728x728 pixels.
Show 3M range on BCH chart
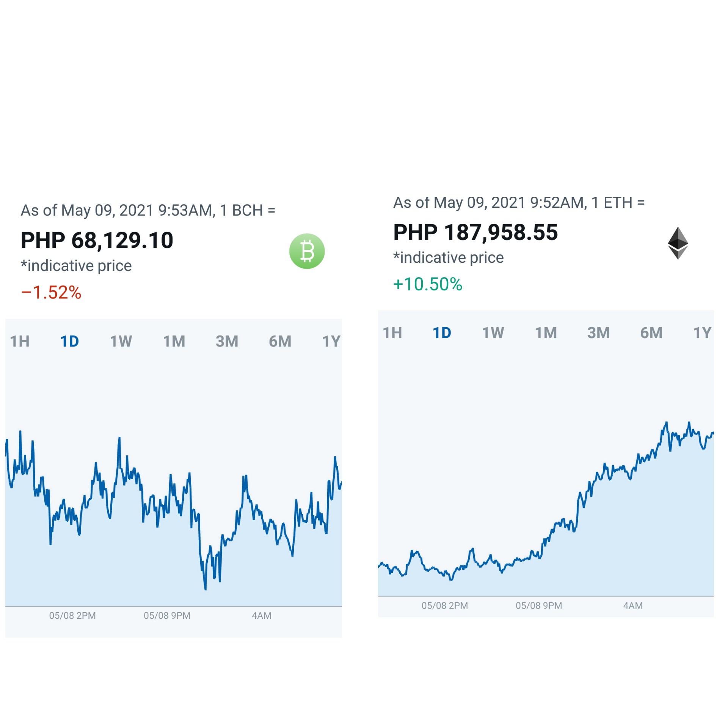(x=227, y=341)
